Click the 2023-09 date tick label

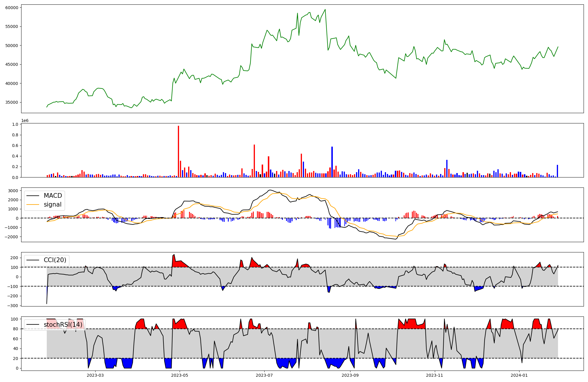pyautogui.click(x=350, y=375)
